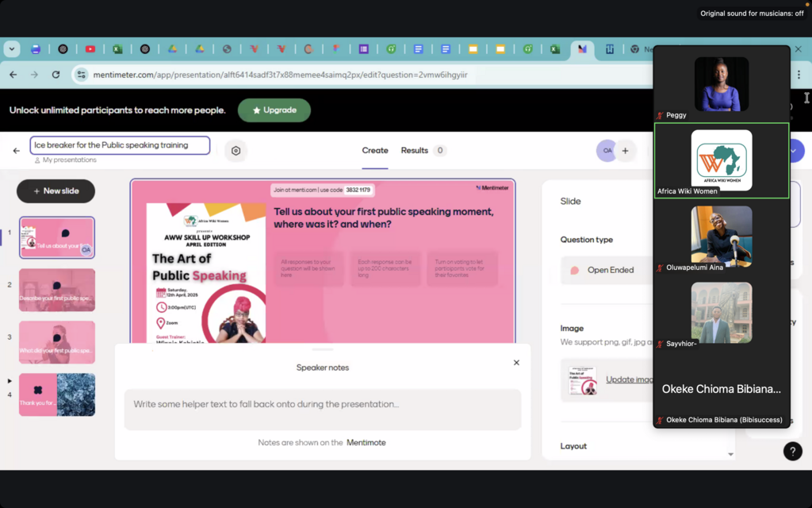812x508 pixels.
Task: Switch to the Trello browser tab
Action: 610,49
